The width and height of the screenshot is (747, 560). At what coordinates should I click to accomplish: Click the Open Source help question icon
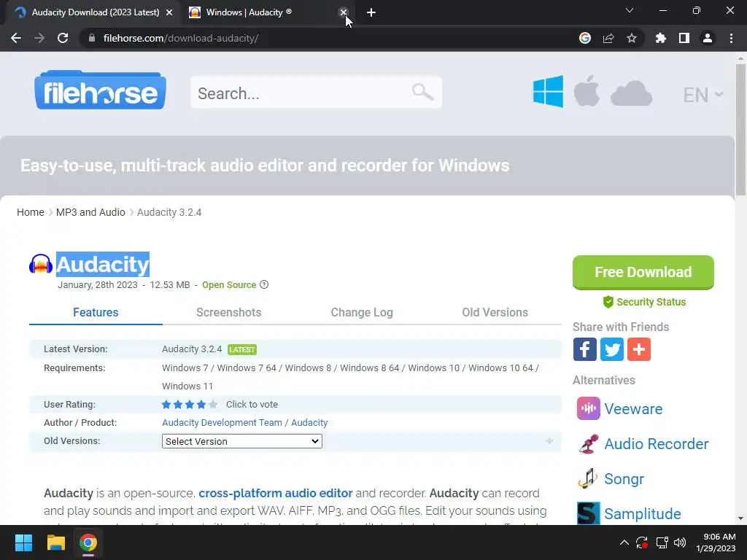(264, 284)
